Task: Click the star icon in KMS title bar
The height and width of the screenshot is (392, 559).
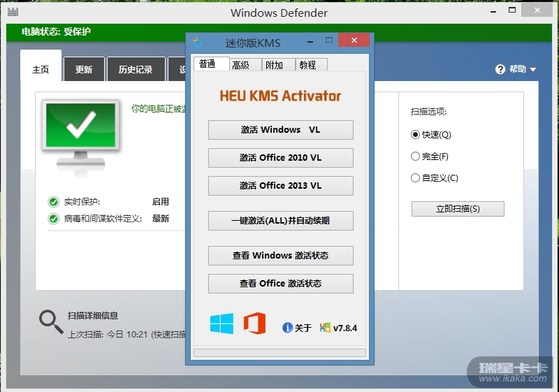Action: click(198, 43)
